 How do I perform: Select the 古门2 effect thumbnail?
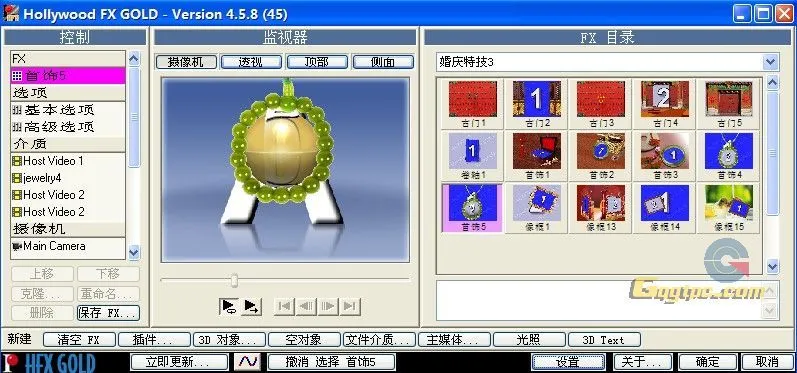(537, 104)
